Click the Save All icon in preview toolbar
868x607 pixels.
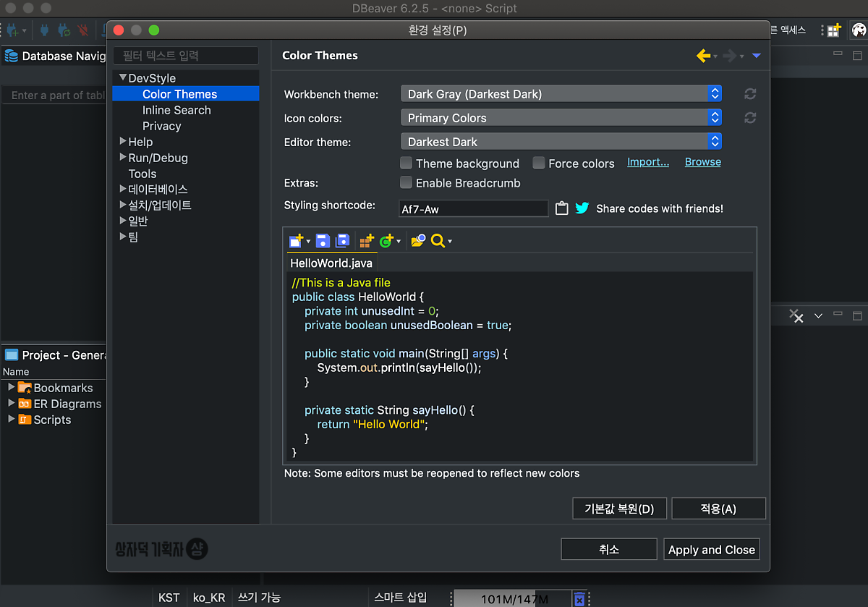(x=342, y=241)
